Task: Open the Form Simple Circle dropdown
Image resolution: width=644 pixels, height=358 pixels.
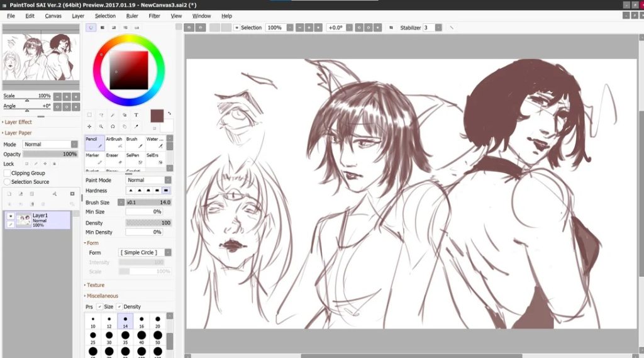Action: pyautogui.click(x=146, y=252)
